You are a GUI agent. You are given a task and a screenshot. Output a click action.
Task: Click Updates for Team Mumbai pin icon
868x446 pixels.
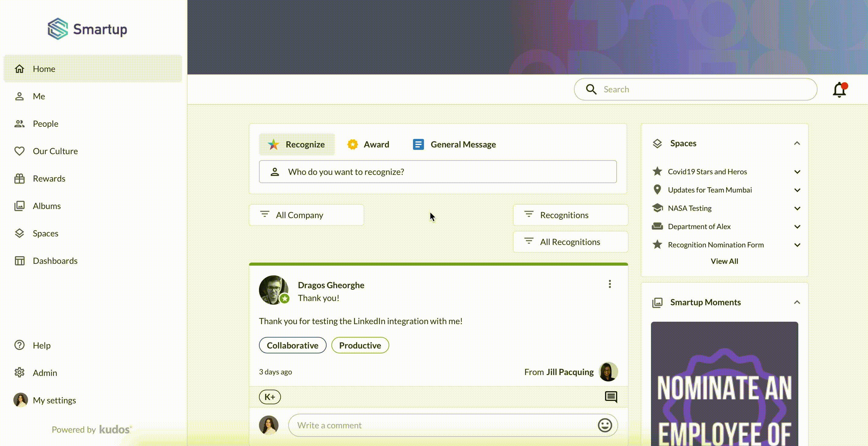(657, 189)
